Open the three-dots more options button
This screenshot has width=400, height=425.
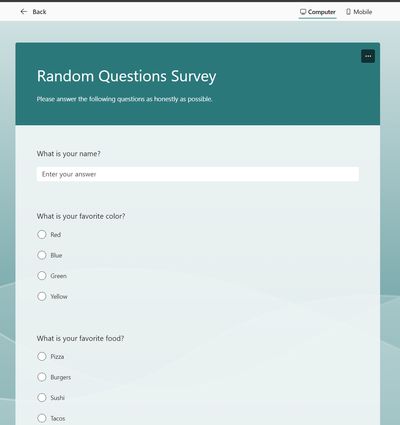pos(368,56)
